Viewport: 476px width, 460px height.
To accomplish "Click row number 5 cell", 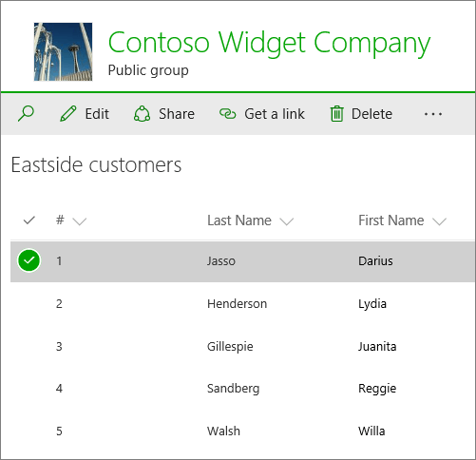I will coord(59,431).
